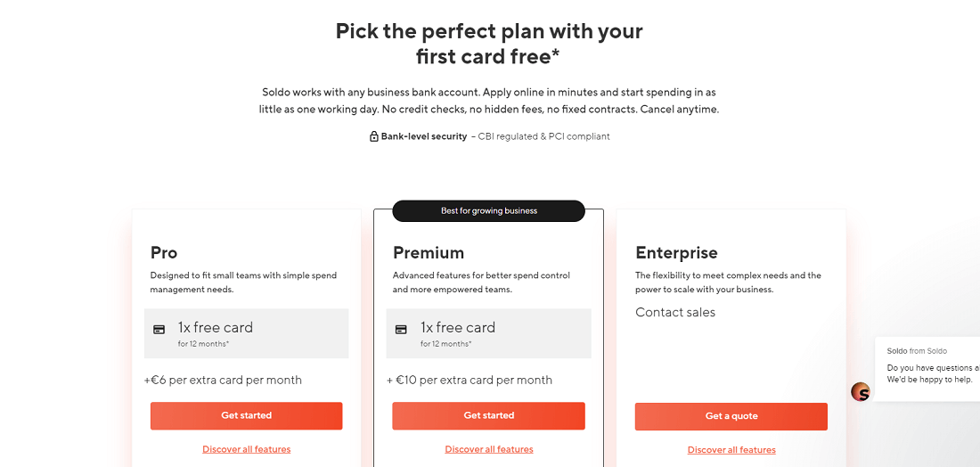
Task: Click the Premium 1x free card box
Action: point(489,333)
